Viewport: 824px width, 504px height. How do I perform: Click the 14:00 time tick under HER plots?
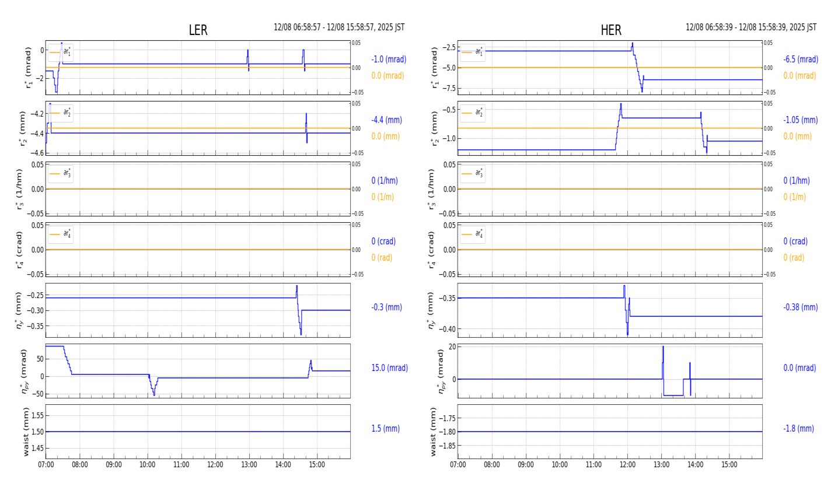695,465
